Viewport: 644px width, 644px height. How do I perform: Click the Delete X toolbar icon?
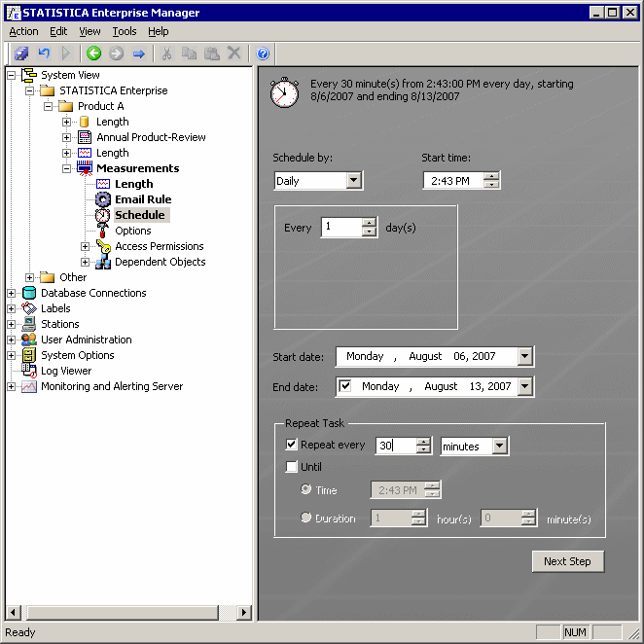234,54
